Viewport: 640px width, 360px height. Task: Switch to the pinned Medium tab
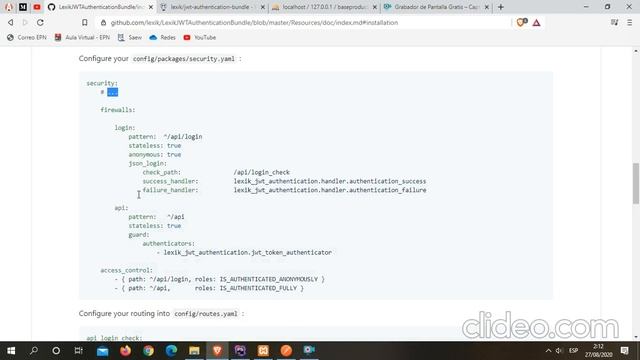pyautogui.click(x=23, y=7)
